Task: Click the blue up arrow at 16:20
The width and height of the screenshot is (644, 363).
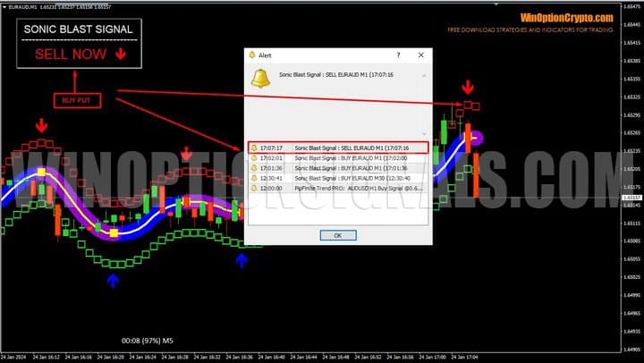Action: [x=113, y=281]
